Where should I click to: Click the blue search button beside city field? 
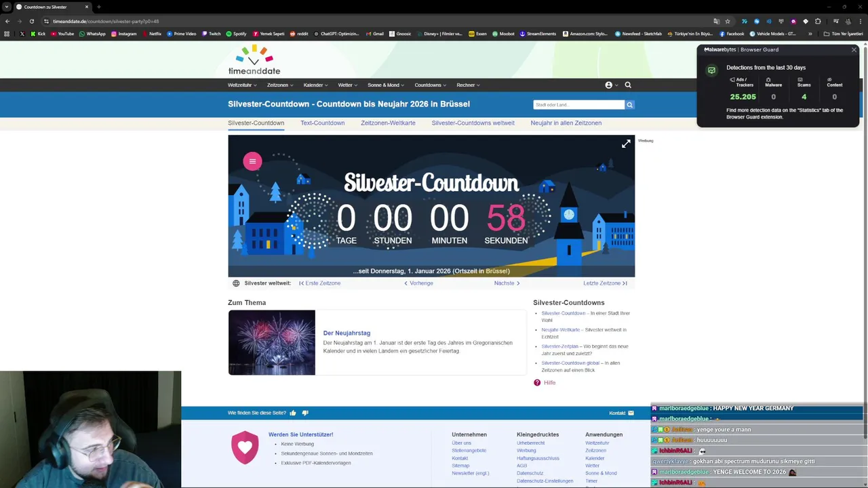tap(630, 104)
